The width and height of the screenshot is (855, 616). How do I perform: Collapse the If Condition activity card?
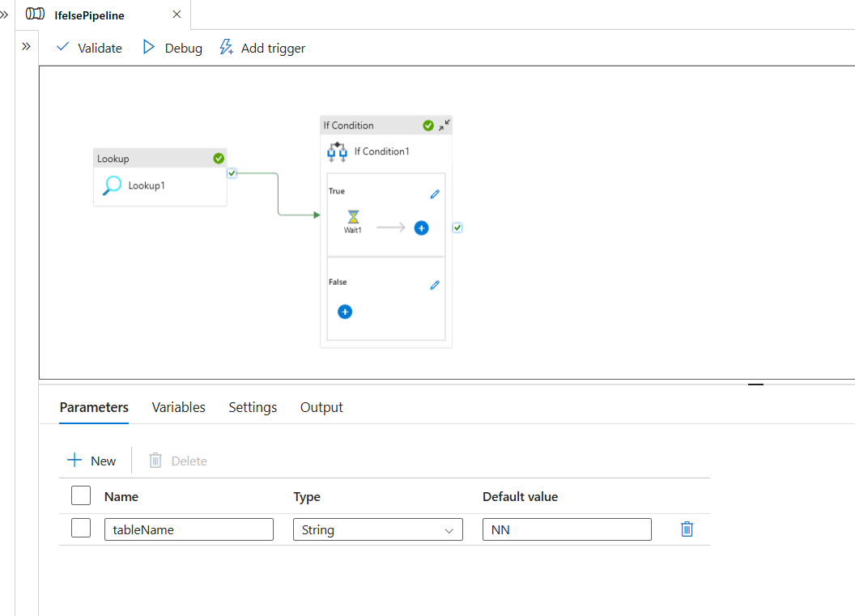(442, 125)
